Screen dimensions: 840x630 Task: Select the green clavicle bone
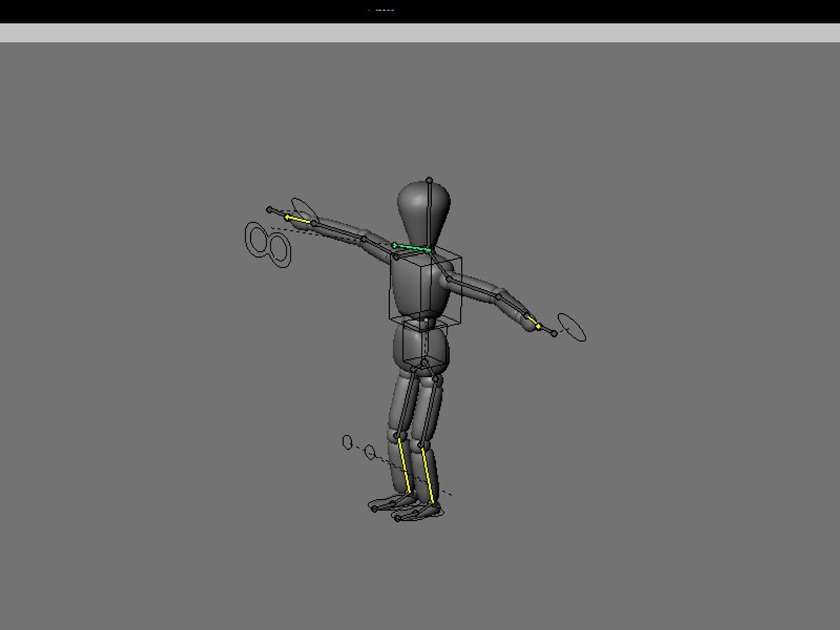click(412, 248)
